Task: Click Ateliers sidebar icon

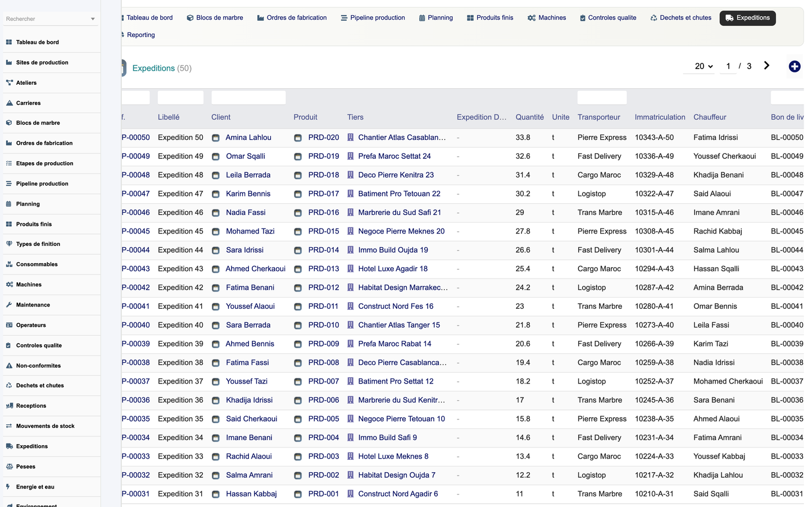Action: coord(9,83)
